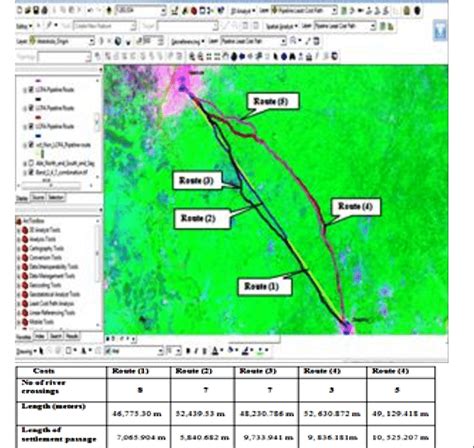The height and width of the screenshot is (448, 474).
Task: Select the Linear Referencing Tools toolbox
Action: point(52,313)
